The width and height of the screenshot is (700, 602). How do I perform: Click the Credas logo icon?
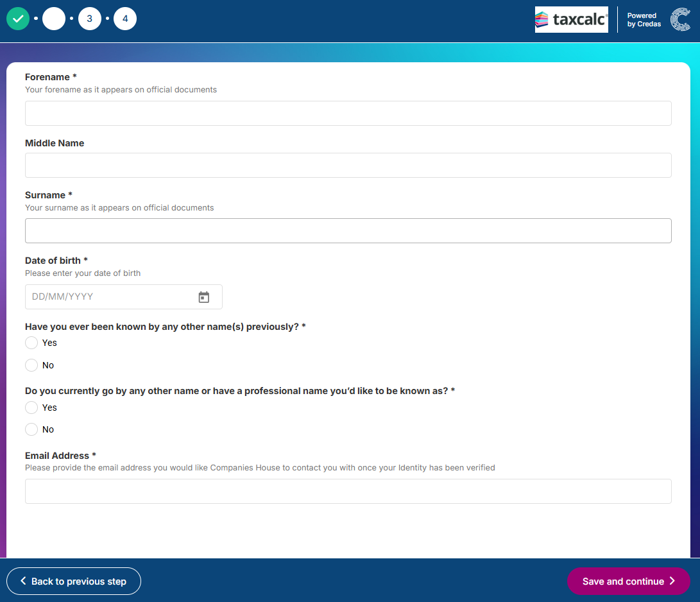[680, 20]
